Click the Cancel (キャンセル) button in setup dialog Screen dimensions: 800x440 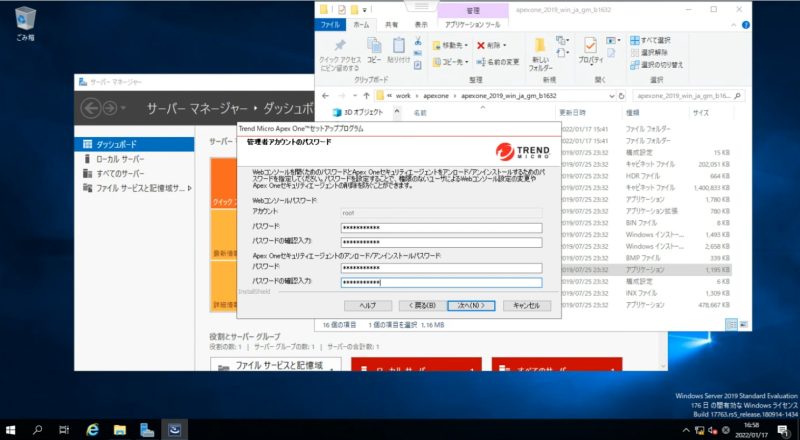click(x=527, y=305)
